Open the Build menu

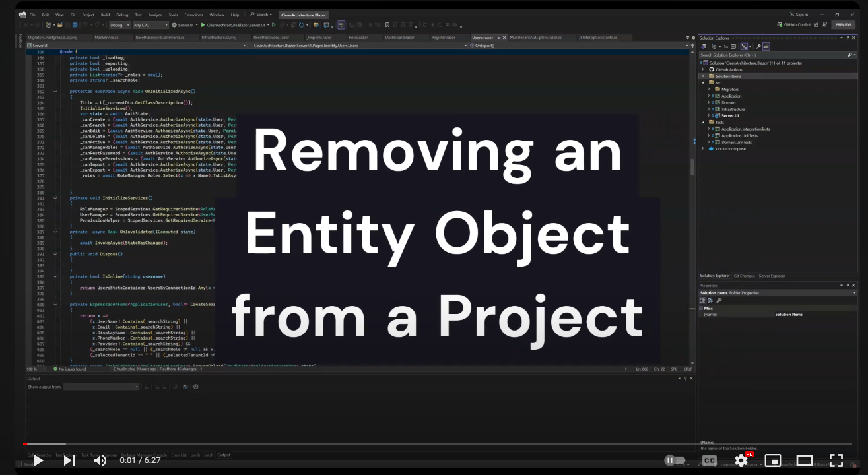(106, 15)
